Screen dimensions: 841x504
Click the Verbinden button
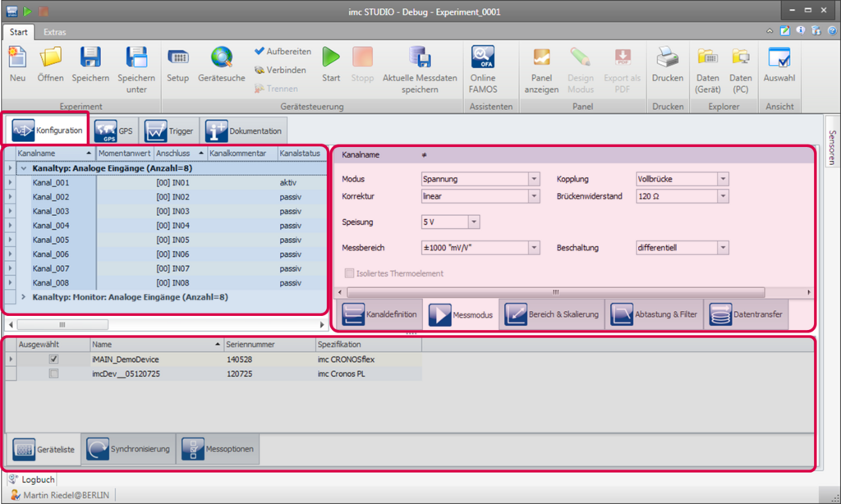pos(282,70)
